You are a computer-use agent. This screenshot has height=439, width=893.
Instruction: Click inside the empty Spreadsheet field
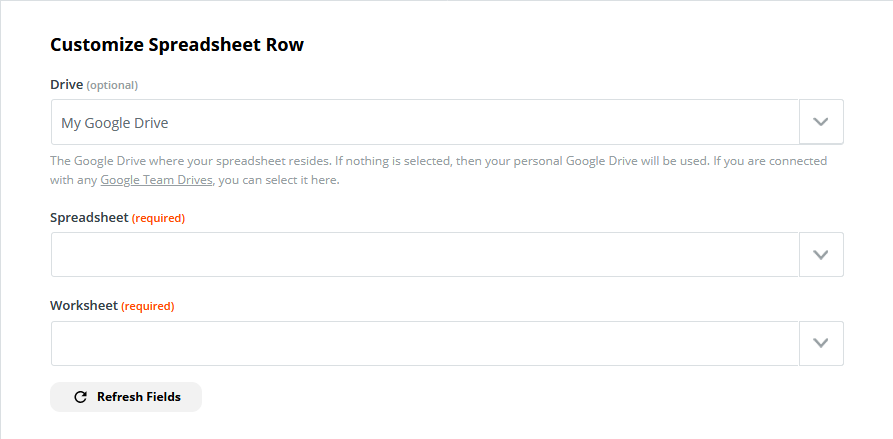(425, 255)
